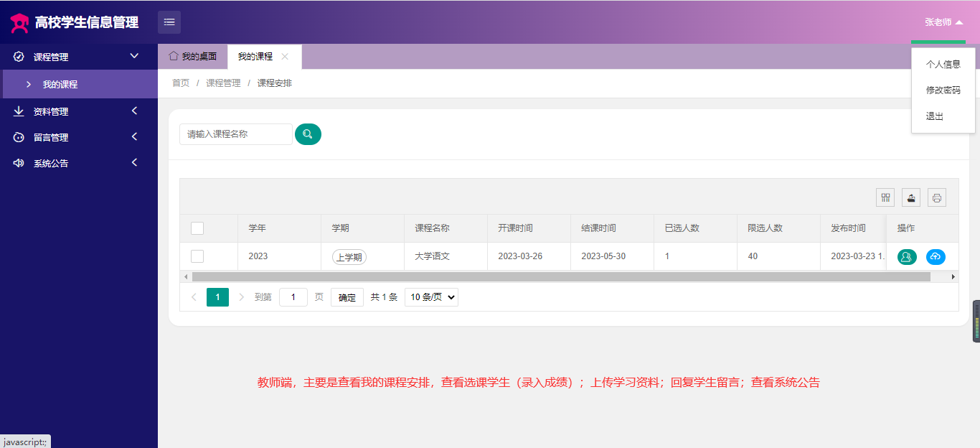The width and height of the screenshot is (980, 448).
Task: Click the 资料管理 download icon
Action: (x=19, y=111)
